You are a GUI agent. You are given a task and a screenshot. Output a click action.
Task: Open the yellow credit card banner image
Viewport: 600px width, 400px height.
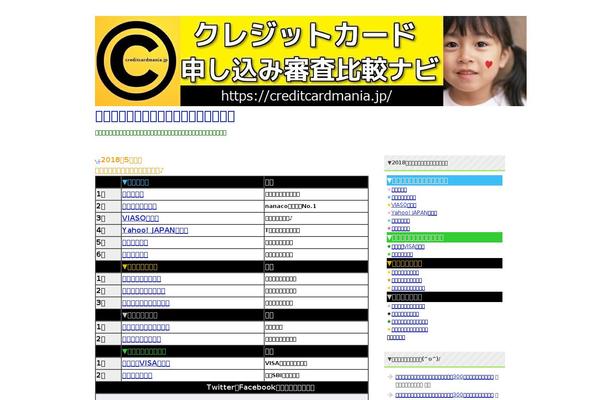[x=311, y=61]
